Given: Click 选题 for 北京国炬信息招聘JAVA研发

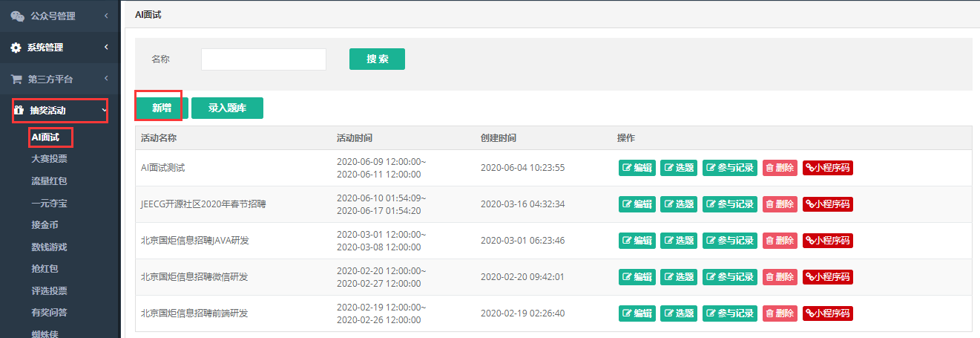Looking at the screenshot, I should pos(679,241).
